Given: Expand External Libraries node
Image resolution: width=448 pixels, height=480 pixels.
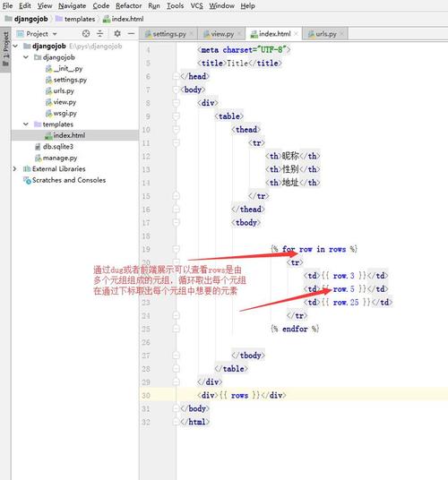Looking at the screenshot, I should tap(15, 169).
